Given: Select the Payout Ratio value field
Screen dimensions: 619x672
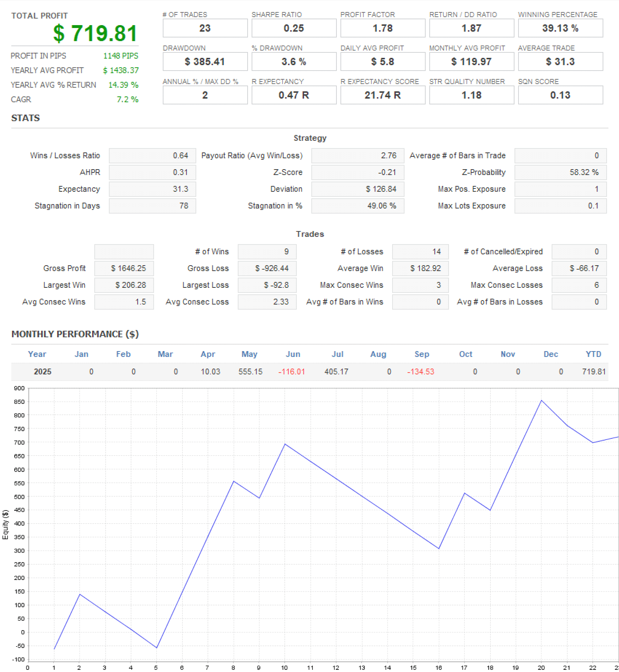Looking at the screenshot, I should [x=357, y=156].
